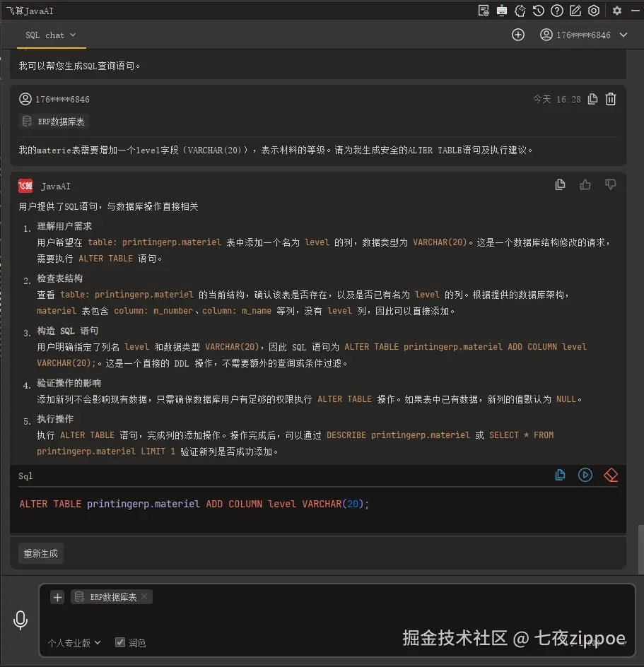Run the SQL statement with play icon
This screenshot has width=644, height=667.
click(585, 475)
